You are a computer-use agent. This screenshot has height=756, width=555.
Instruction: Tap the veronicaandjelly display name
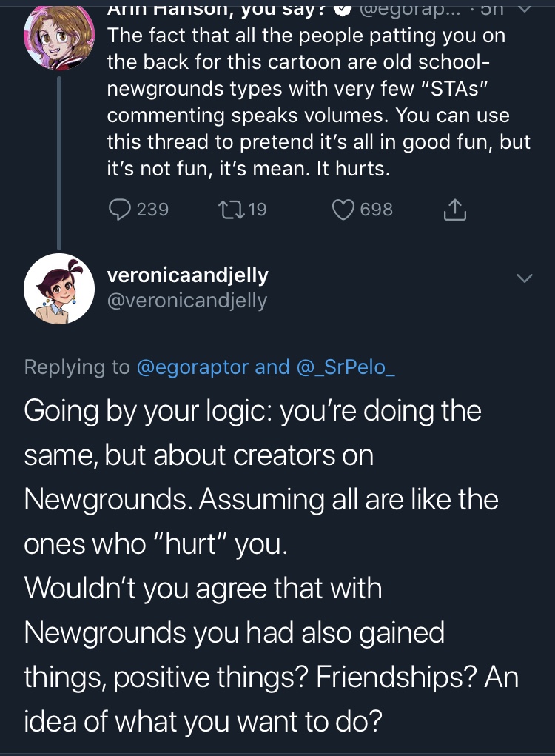click(x=187, y=275)
